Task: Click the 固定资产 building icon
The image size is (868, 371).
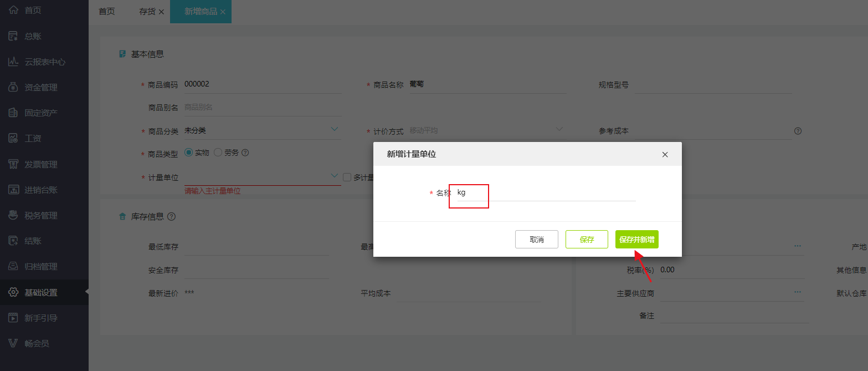Action: point(14,113)
